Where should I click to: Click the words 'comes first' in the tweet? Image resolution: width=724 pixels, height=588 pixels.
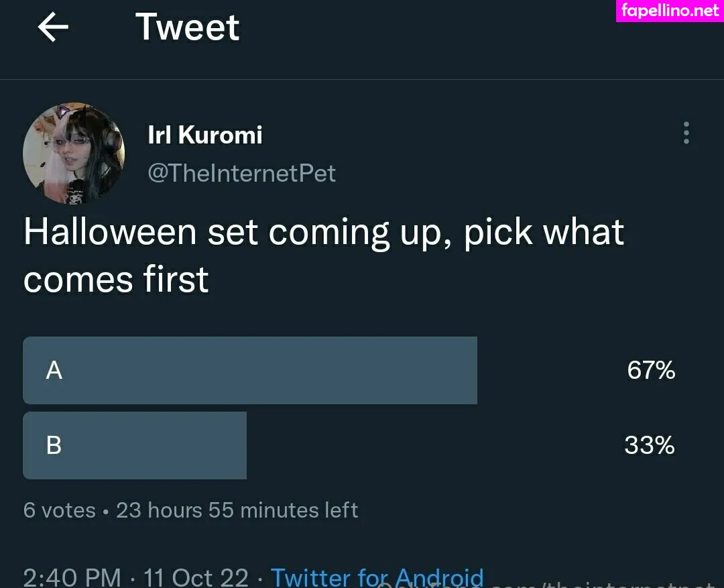[x=116, y=279]
